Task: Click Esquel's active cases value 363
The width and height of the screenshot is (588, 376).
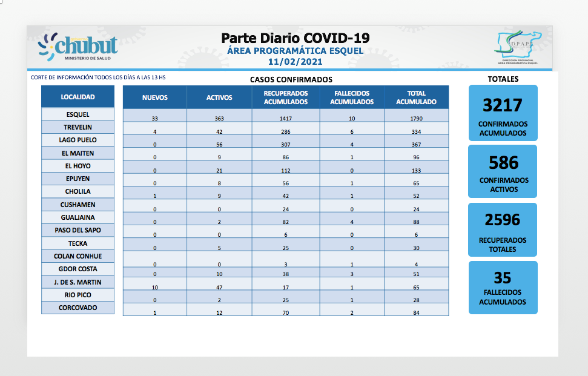Action: (219, 119)
